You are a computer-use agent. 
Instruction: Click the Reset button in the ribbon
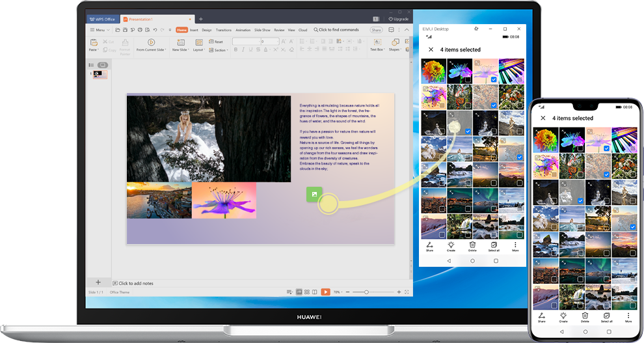pyautogui.click(x=218, y=42)
